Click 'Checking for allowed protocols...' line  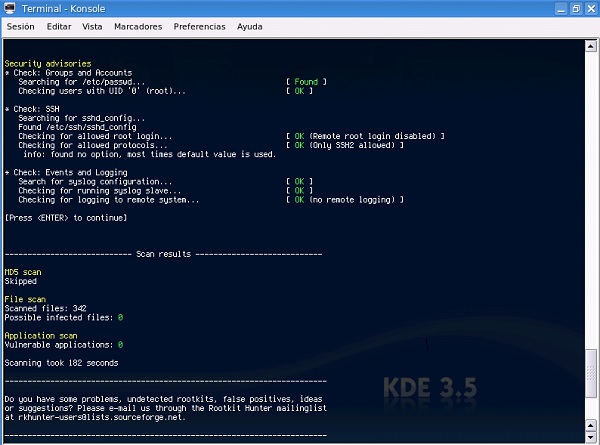coord(93,145)
